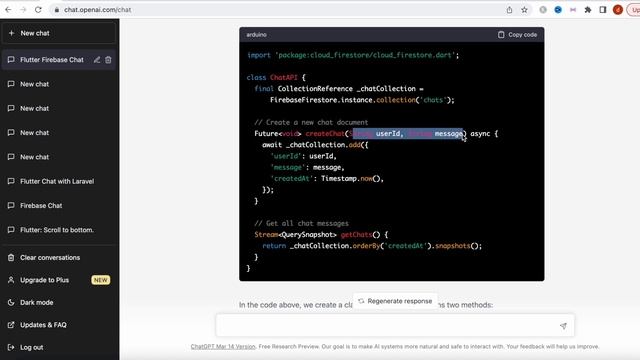
Task: Click the plus icon beside New chat
Action: (x=11, y=33)
